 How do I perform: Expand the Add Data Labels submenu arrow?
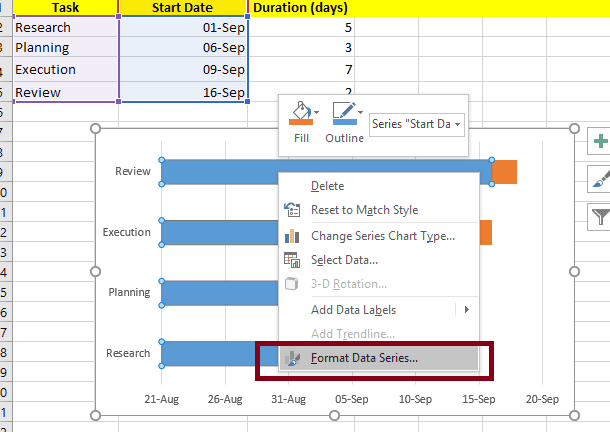[466, 309]
